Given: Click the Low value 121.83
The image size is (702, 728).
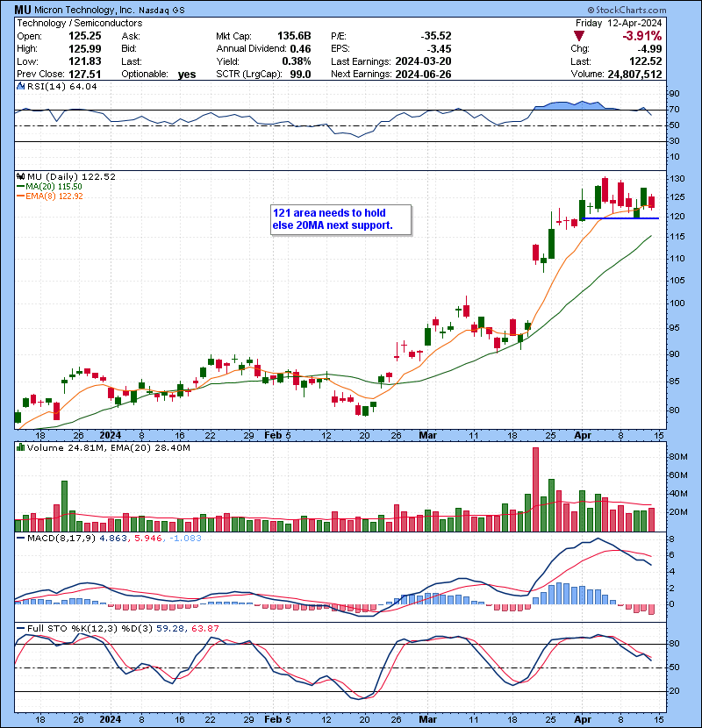Looking at the screenshot, I should click(x=84, y=61).
